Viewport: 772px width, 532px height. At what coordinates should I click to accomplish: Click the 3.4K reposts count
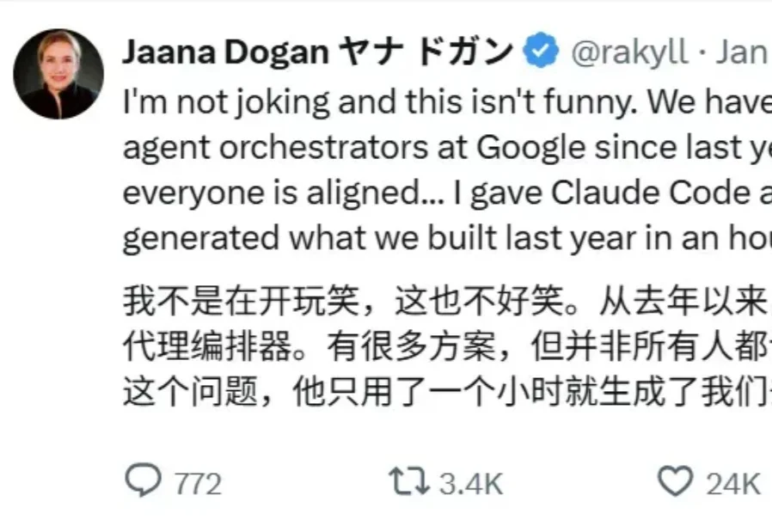point(470,484)
